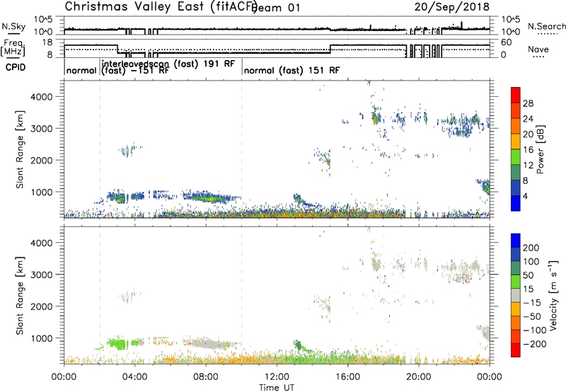
Task: Select the Freq. [MHz] axis label
Action: coord(13,48)
